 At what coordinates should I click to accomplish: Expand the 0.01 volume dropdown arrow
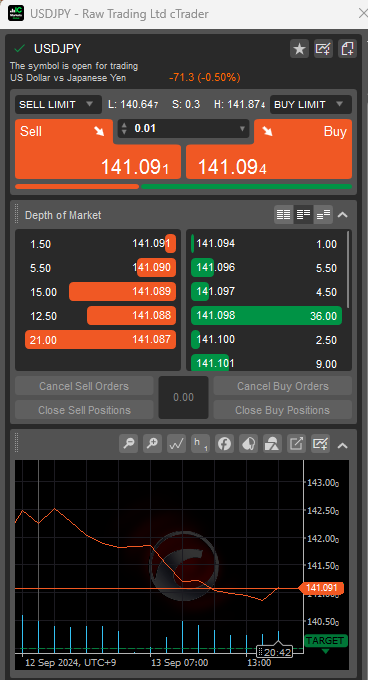tap(242, 129)
